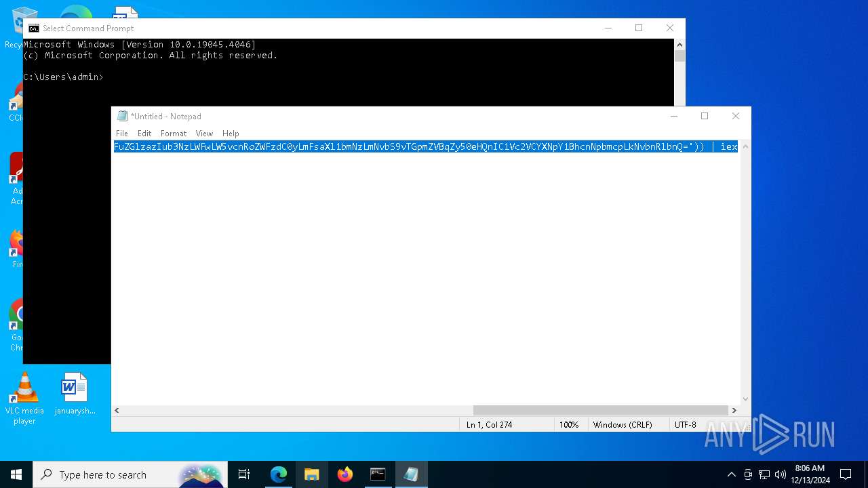Viewport: 868px width, 488px height.
Task: Click the meet-now tray icon
Action: tap(748, 474)
